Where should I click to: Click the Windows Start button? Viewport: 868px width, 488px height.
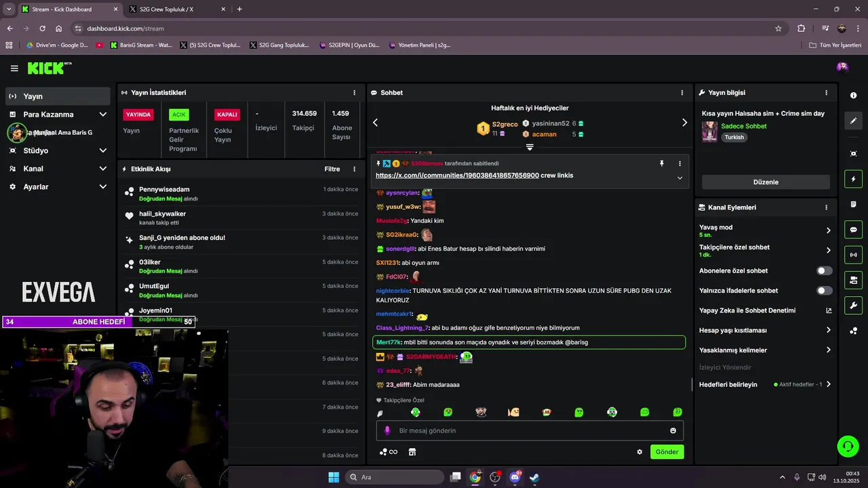coord(334,477)
